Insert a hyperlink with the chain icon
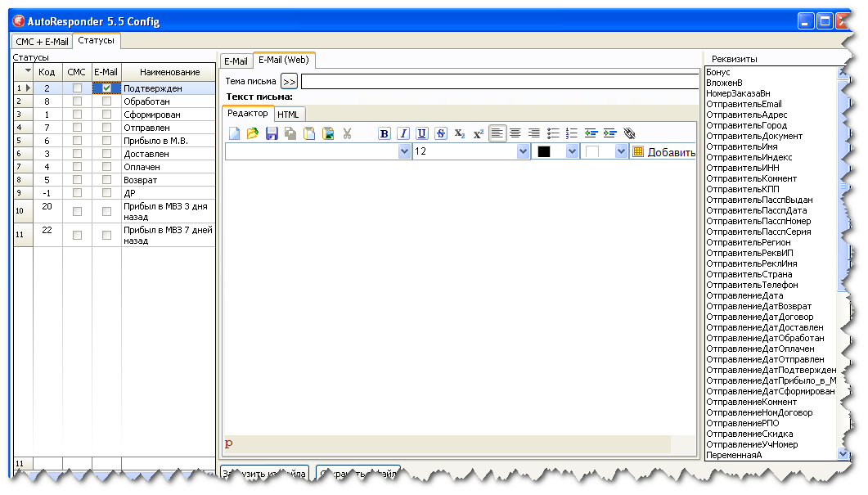868x495 pixels. pyautogui.click(x=629, y=133)
